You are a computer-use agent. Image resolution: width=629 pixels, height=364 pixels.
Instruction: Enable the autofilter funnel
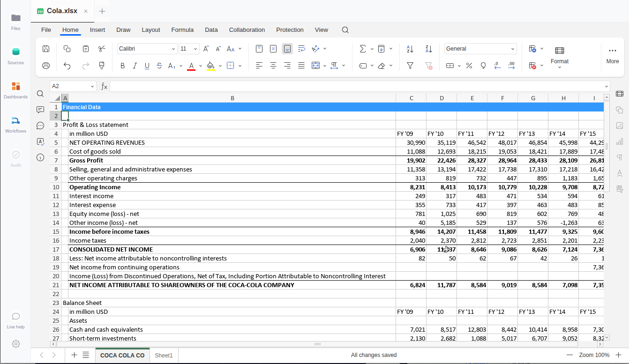point(410,66)
